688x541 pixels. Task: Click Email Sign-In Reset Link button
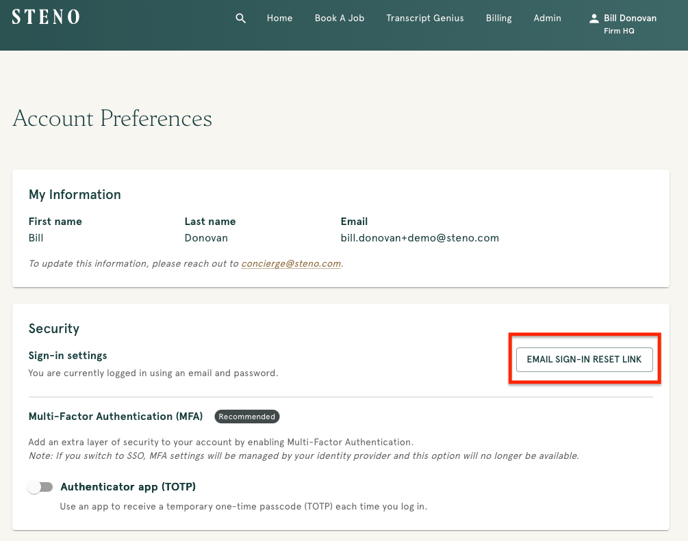pyautogui.click(x=584, y=359)
